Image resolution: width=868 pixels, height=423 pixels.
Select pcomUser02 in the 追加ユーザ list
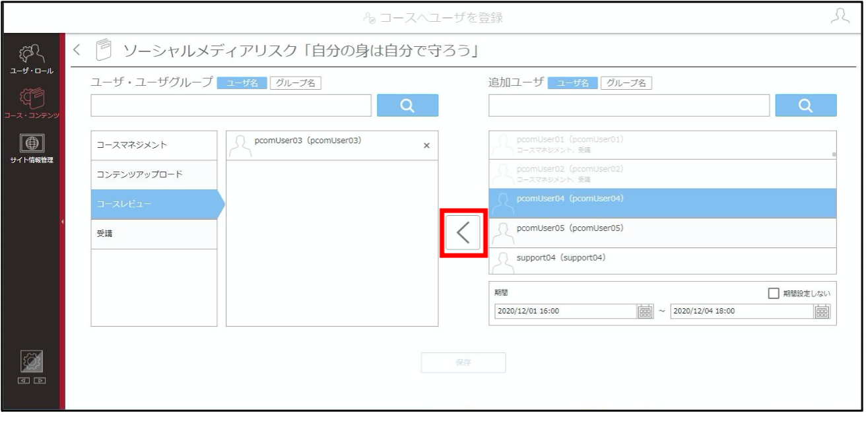coord(662,174)
